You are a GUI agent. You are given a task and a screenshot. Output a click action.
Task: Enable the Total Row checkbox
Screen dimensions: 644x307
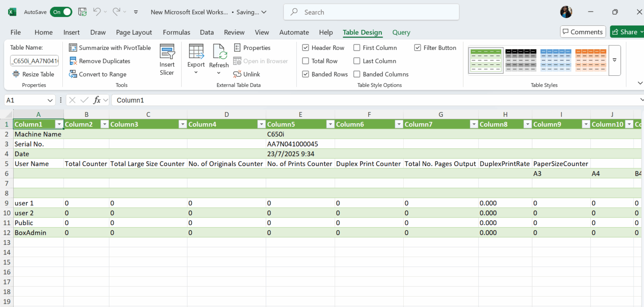coord(305,61)
